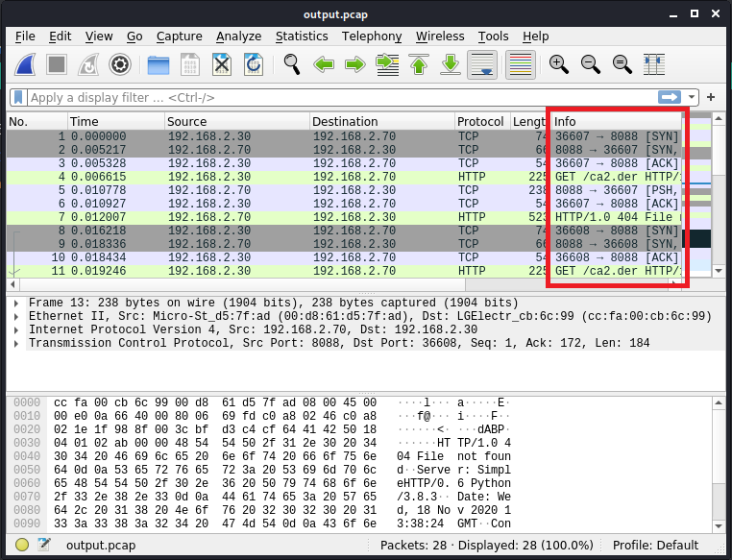The image size is (732, 560).
Task: Restart current capture icon
Action: [x=88, y=64]
